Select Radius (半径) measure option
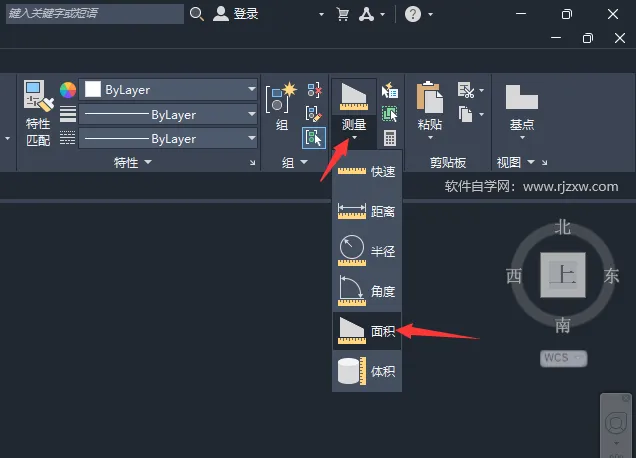Viewport: 636px width, 458px height. coord(367,251)
